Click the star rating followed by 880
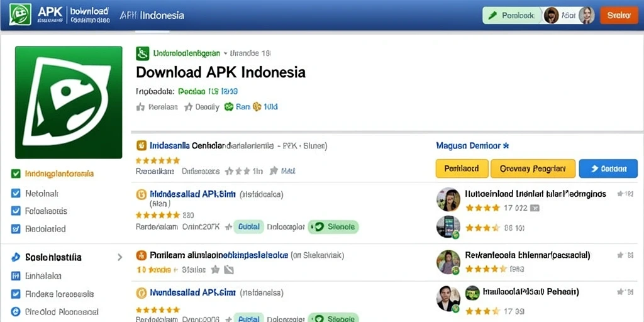Image resolution: width=644 pixels, height=322 pixels. 158,215
